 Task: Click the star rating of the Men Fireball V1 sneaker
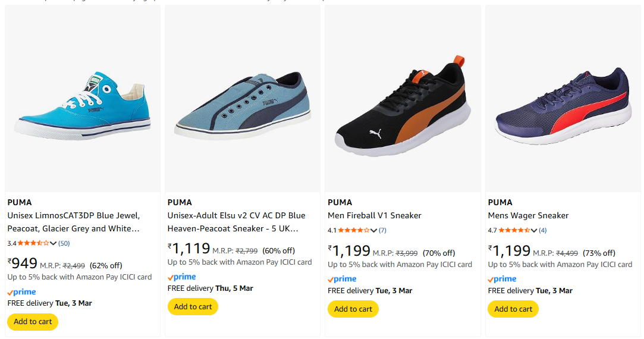[x=354, y=230]
